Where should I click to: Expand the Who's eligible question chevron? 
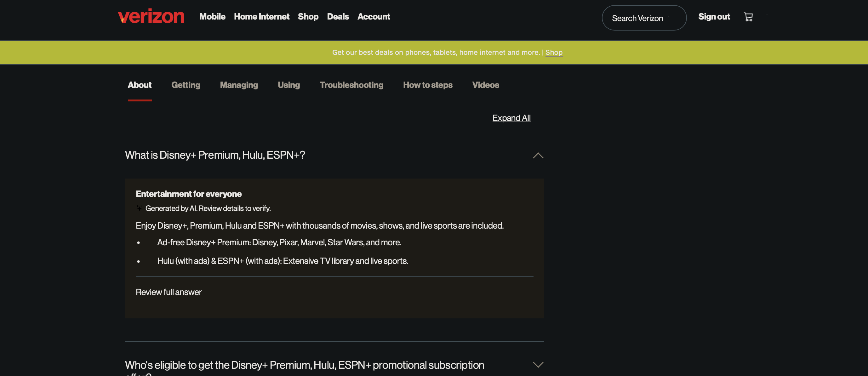pyautogui.click(x=538, y=365)
